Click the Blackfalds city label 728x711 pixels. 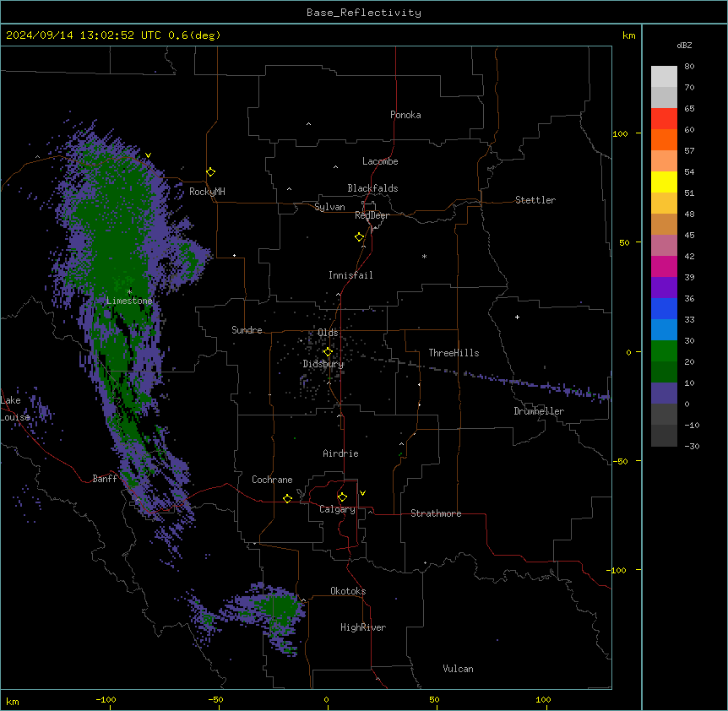pos(372,188)
